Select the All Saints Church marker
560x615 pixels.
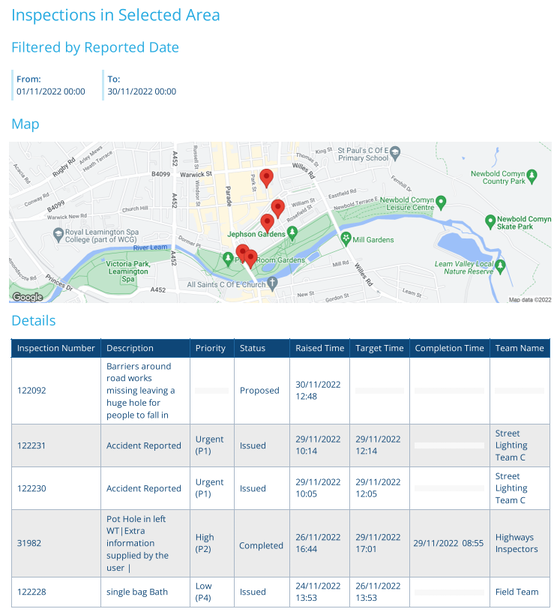(x=273, y=283)
